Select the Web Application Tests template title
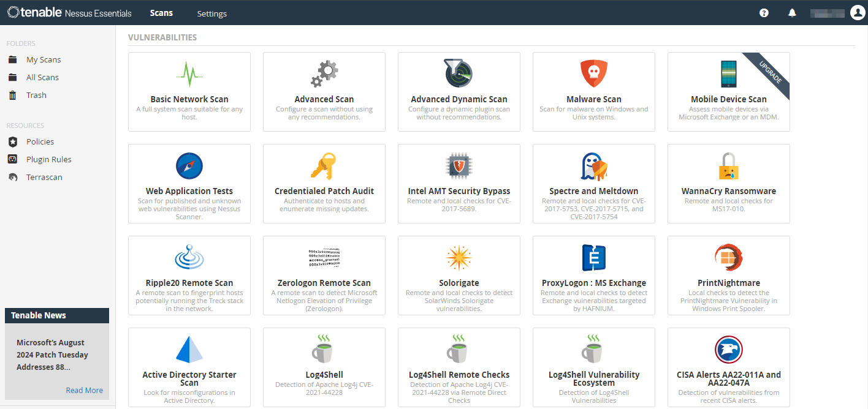Screen dimensions: 868x409 189,191
